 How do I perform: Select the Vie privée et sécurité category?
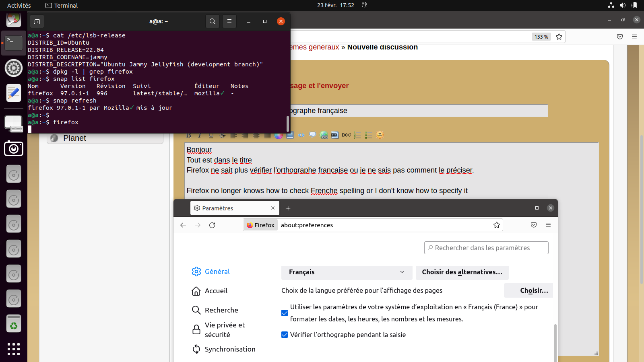pos(225,330)
